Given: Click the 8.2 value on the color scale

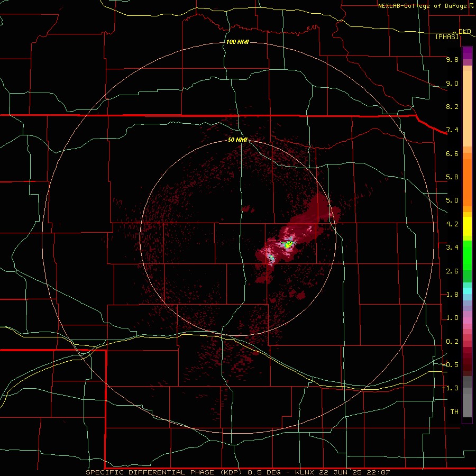Looking at the screenshot, I should click(x=452, y=106).
